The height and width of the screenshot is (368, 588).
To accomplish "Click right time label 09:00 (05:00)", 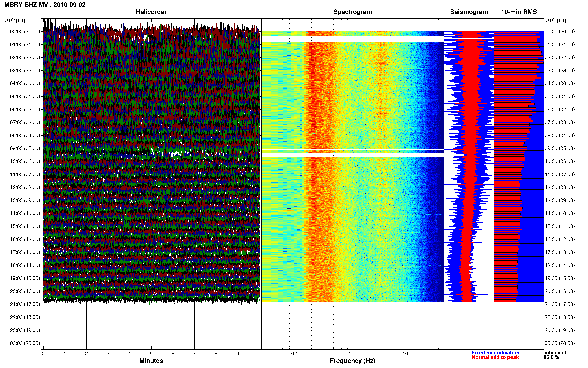I will (560, 148).
